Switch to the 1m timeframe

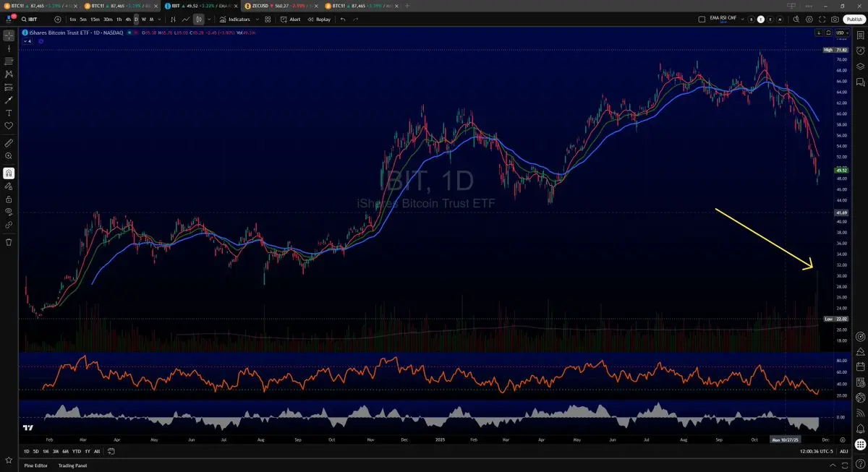(x=73, y=20)
